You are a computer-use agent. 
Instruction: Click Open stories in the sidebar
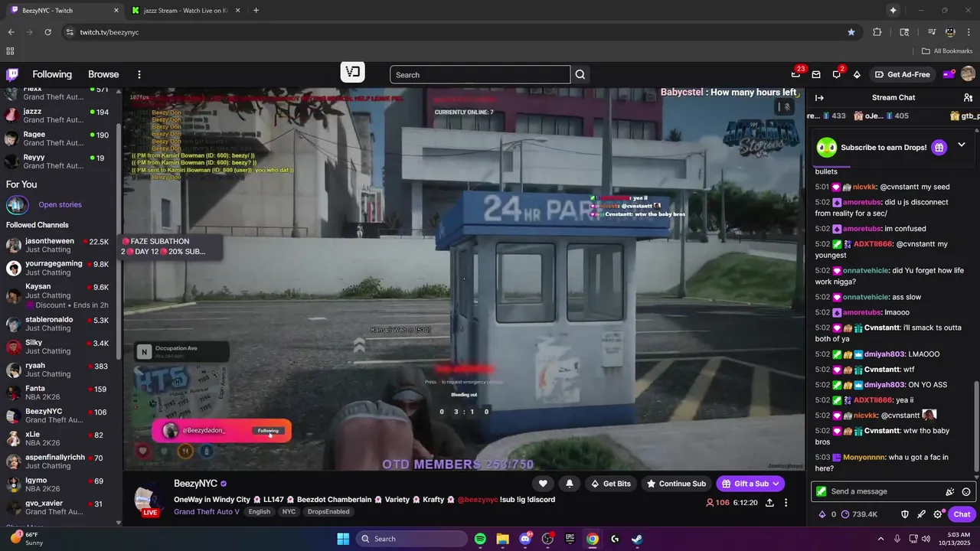(x=60, y=205)
